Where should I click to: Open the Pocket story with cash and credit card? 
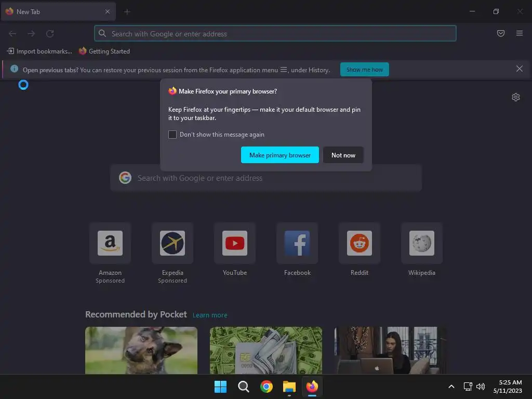click(266, 351)
